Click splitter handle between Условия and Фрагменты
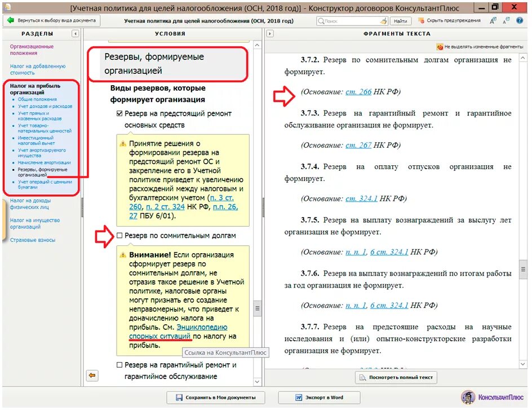This screenshot has width=532, height=410. click(x=263, y=207)
